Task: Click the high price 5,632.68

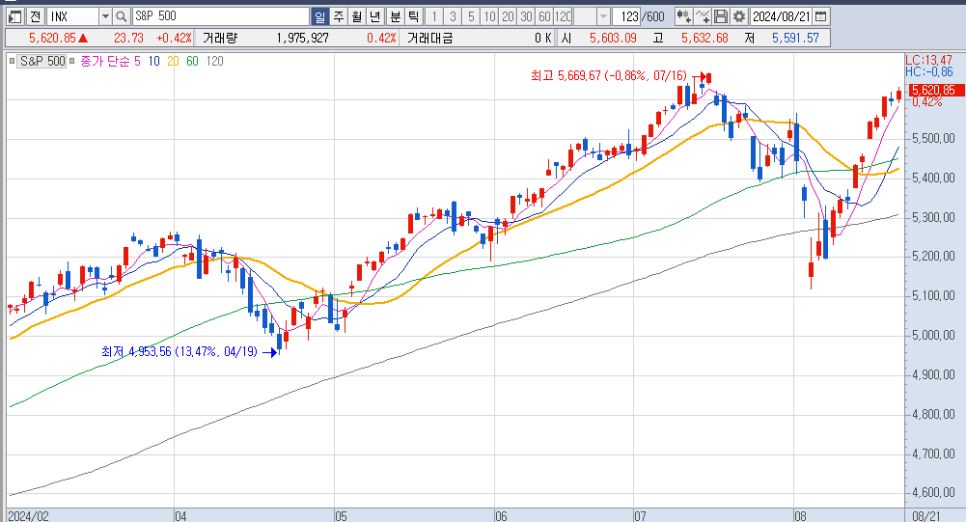Action: tap(704, 38)
